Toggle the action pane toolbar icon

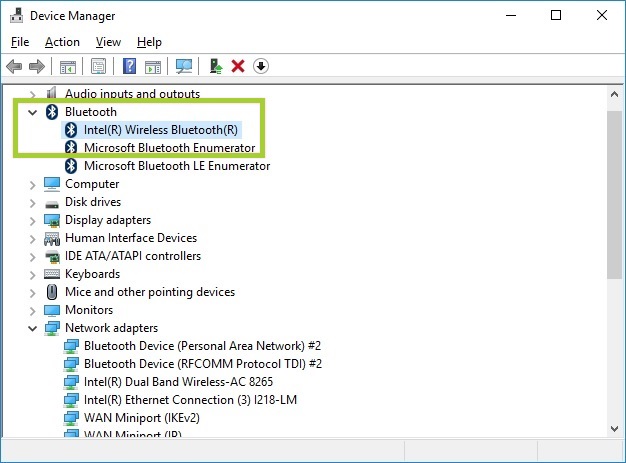point(153,67)
